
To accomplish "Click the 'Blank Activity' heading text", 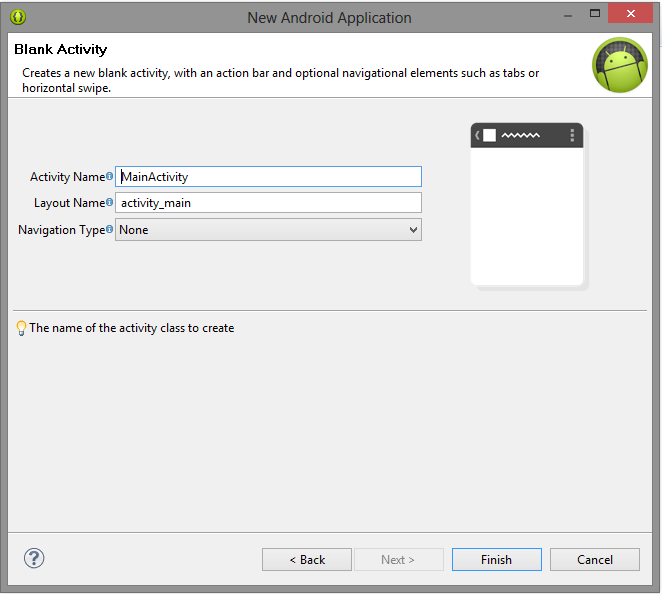I will click(61, 49).
